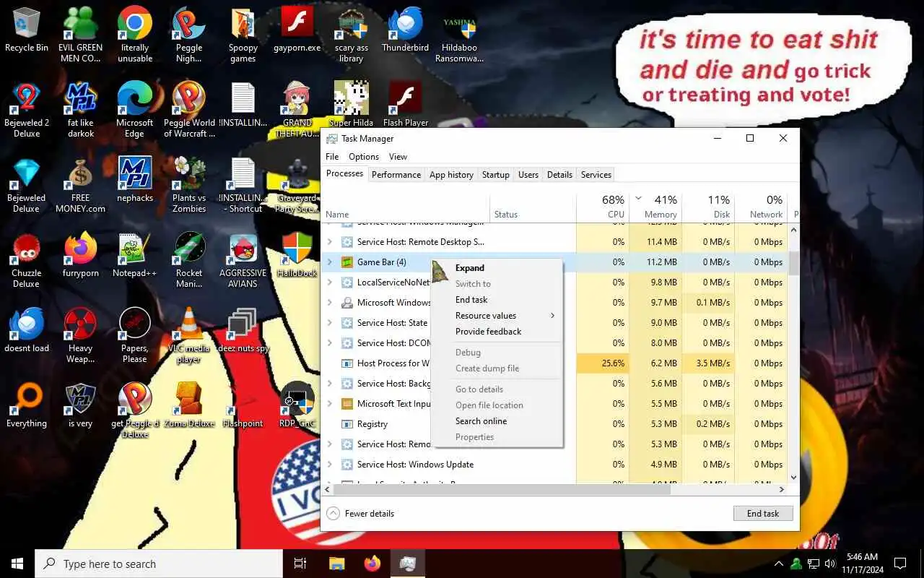Open Bejeweled 2 Deluxe desktop icon
The image size is (924, 578).
click(x=27, y=110)
